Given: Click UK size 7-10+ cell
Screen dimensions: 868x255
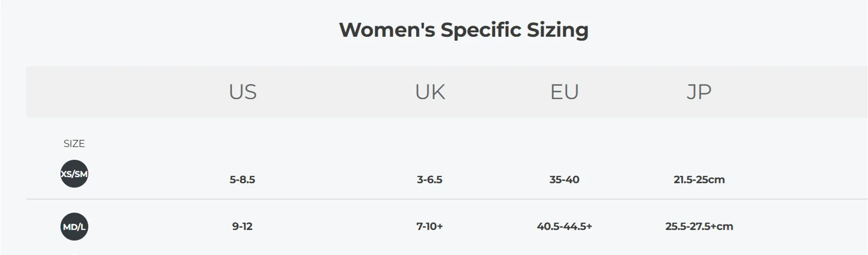Looking at the screenshot, I should pyautogui.click(x=429, y=226).
